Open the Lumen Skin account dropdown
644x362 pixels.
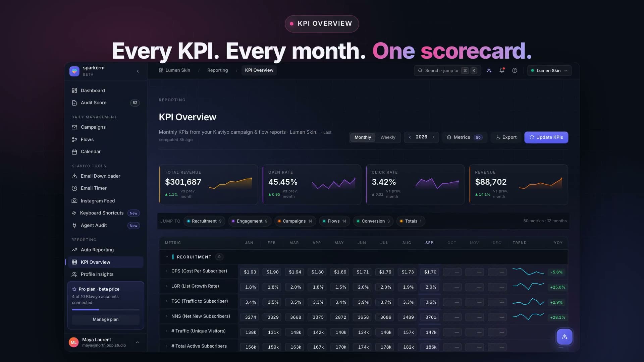pos(549,70)
